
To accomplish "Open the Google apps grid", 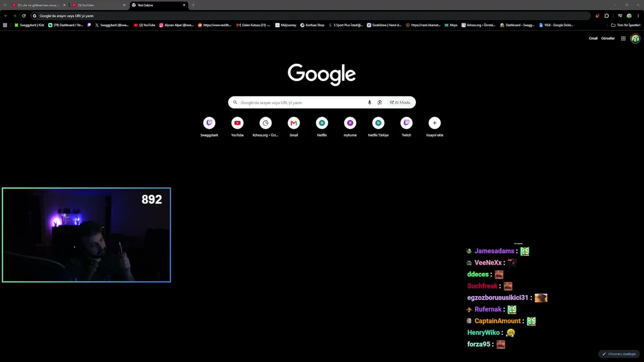I will (623, 38).
